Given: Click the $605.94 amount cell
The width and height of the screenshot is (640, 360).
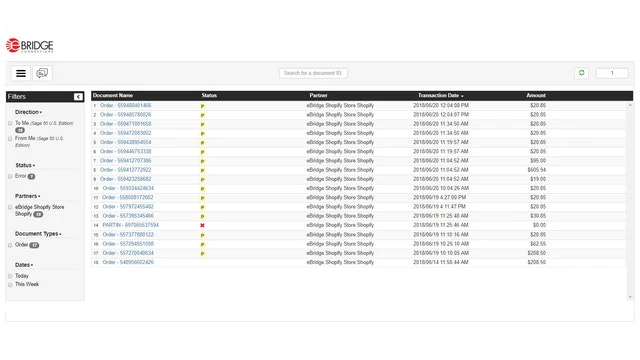Looking at the screenshot, I should click(536, 170).
